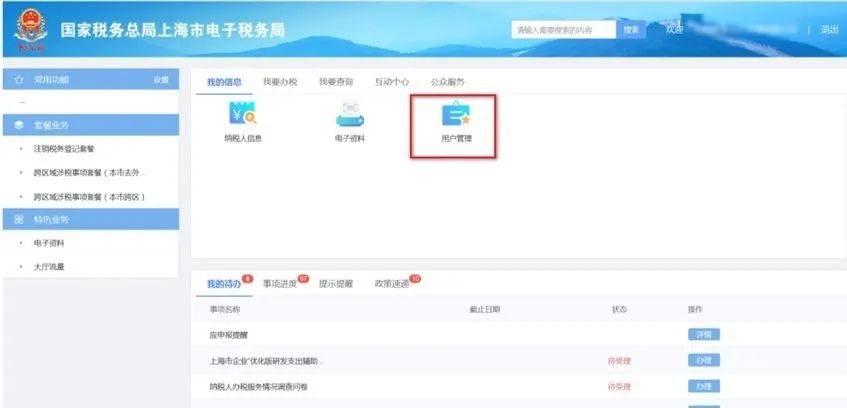The height and width of the screenshot is (408, 847).
Task: Click the 常用功能 section header
Action: 91,79
